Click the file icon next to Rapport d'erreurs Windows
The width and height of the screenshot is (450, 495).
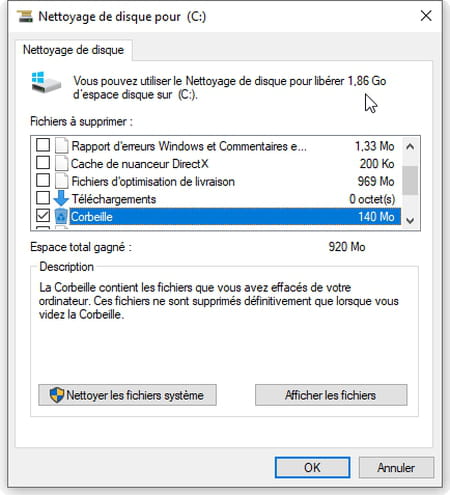coord(62,146)
